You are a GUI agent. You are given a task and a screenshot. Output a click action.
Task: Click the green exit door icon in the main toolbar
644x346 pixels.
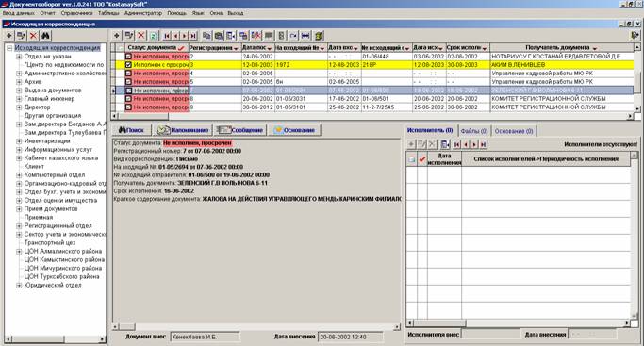pos(319,36)
